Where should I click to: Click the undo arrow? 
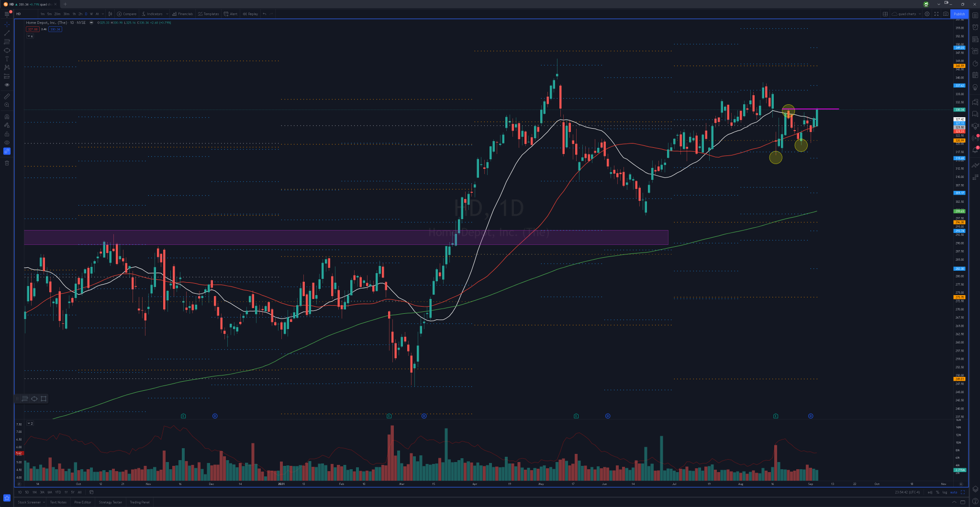265,14
